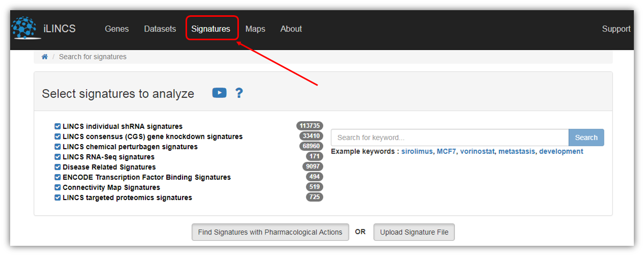Click the Support link in navbar
The height and width of the screenshot is (256, 644).
(x=616, y=29)
